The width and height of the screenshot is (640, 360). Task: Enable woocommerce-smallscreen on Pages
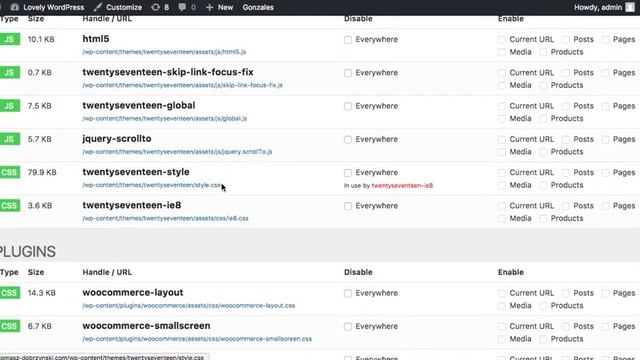point(606,327)
